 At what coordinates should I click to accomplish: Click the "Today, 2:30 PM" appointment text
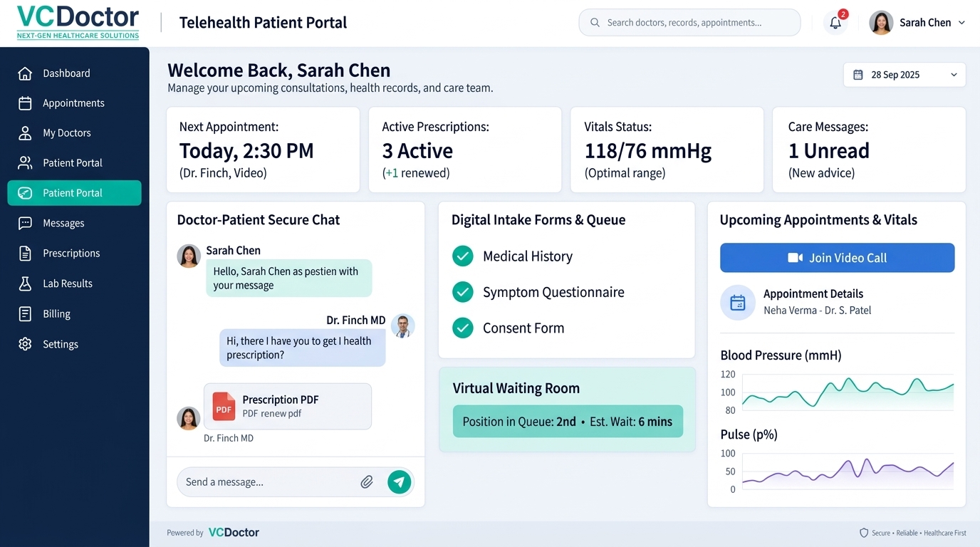(246, 151)
